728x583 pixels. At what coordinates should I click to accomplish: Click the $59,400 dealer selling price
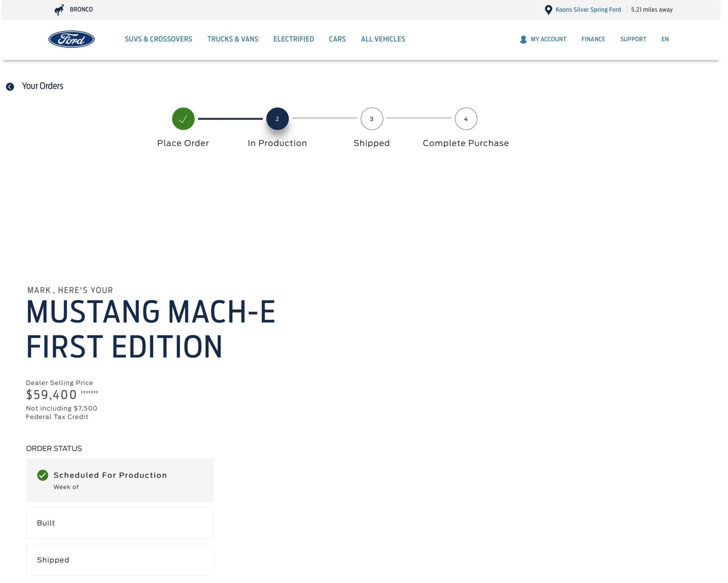coord(51,395)
